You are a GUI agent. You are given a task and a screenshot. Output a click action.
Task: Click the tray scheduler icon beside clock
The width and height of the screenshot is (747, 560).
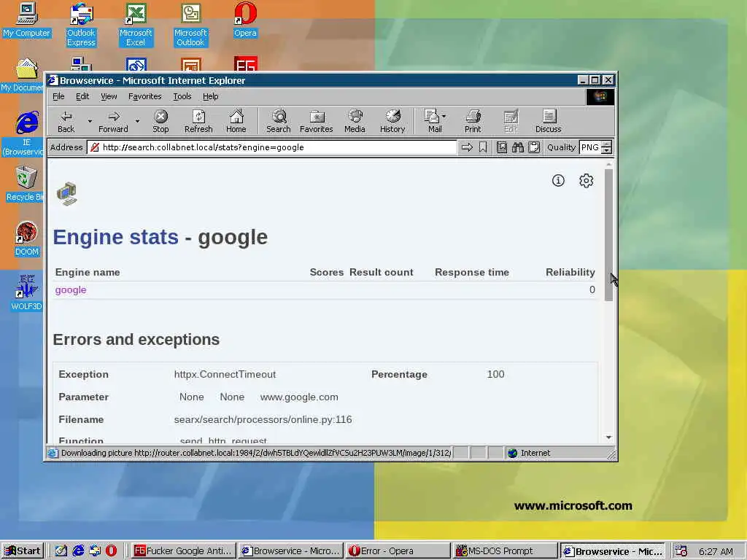681,551
